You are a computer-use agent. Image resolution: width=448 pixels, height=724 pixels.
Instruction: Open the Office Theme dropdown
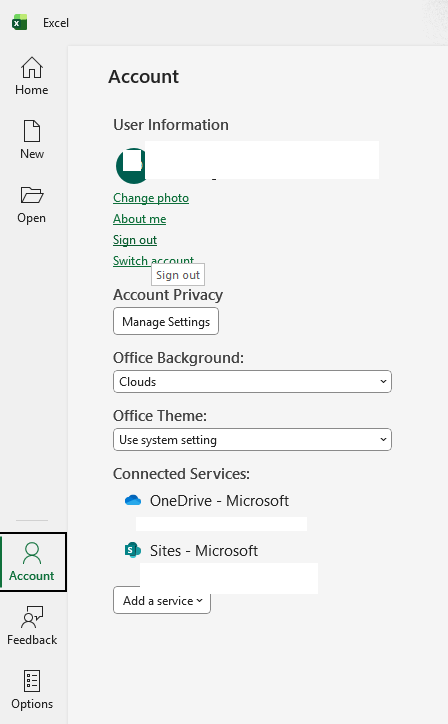click(252, 440)
